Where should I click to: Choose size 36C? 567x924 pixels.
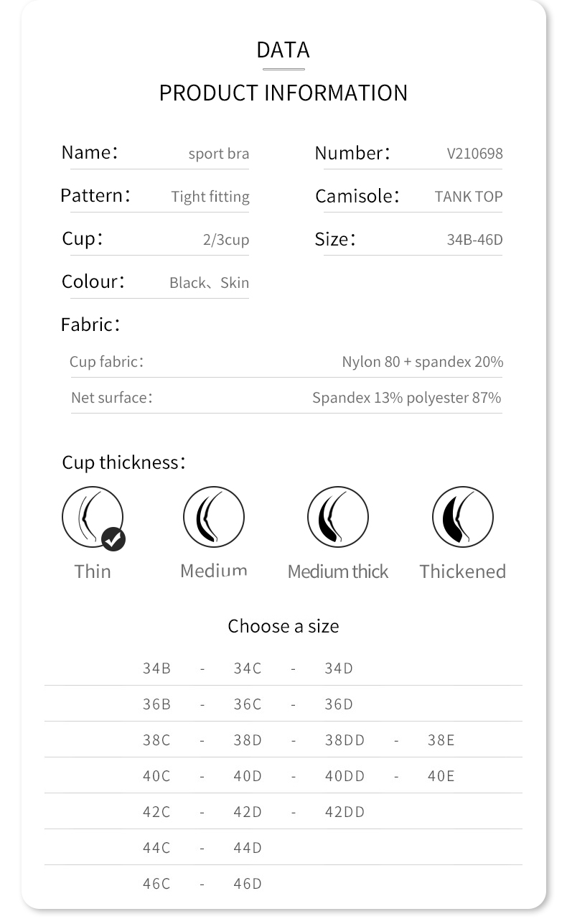tap(248, 704)
